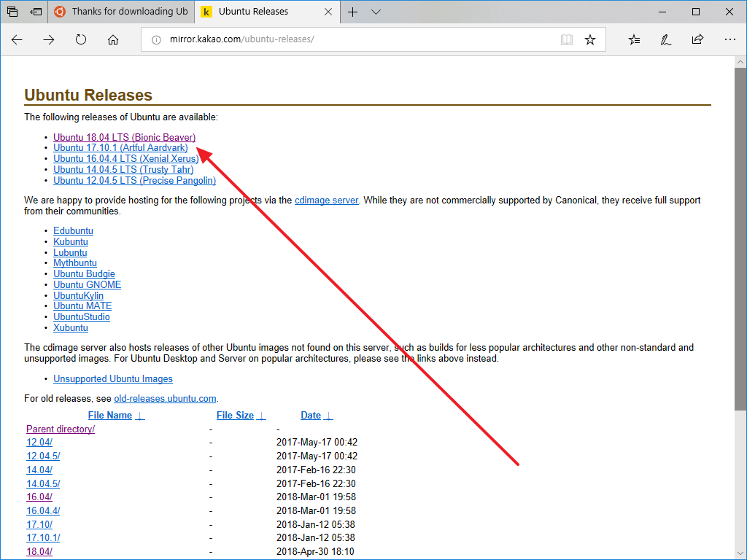747x560 pixels.
Task: Open Ubuntu 18.04 LTS (Bionic Beaver) link
Action: [124, 137]
